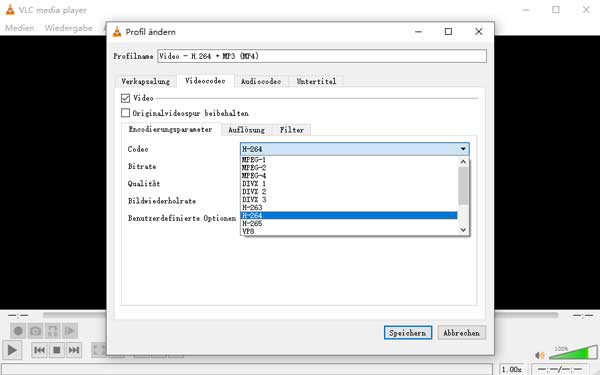Screen dimensions: 600x375
Task: Click the Benutzerdefinierte Optionen label
Action: click(182, 218)
